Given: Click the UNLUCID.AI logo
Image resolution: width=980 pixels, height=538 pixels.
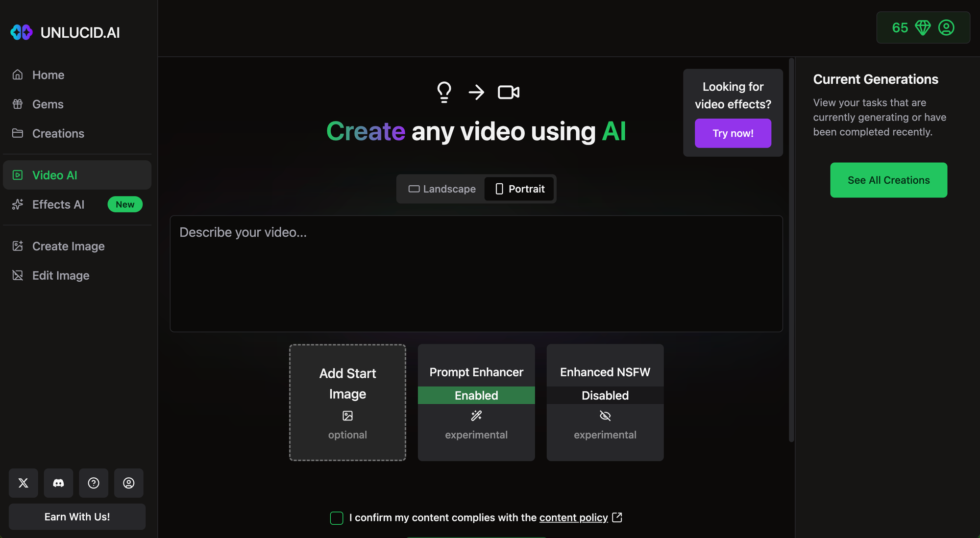Looking at the screenshot, I should point(65,32).
